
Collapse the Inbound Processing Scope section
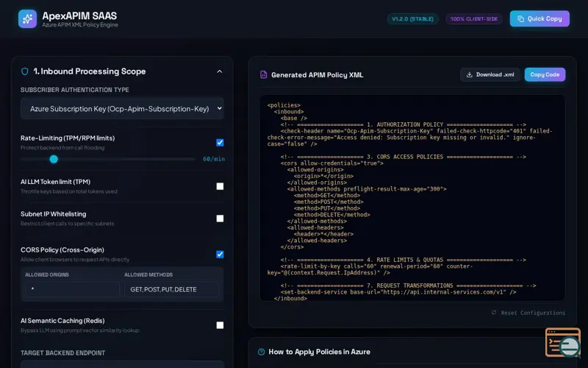(220, 71)
